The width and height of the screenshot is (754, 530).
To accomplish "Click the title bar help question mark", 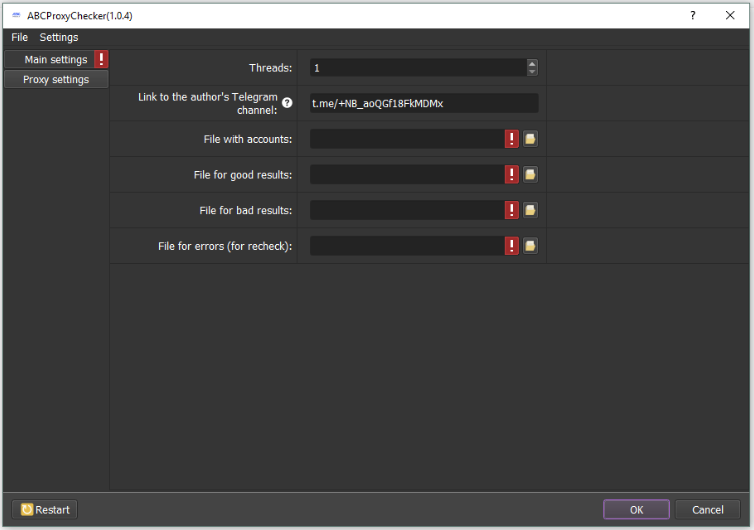I will tap(692, 15).
